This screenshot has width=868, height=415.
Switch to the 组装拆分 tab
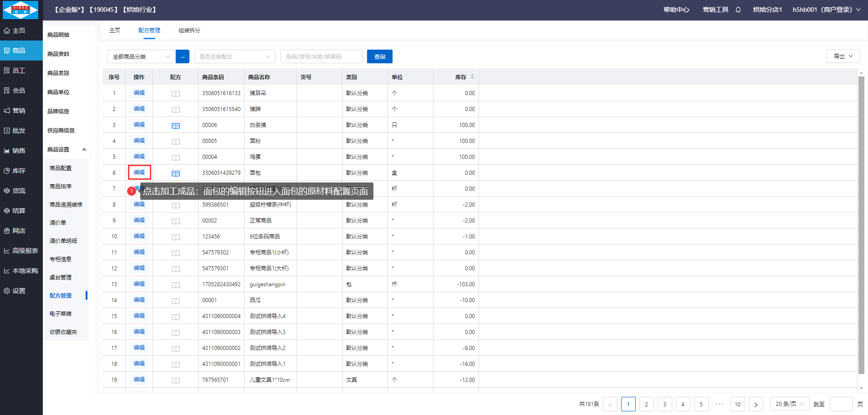click(x=189, y=30)
